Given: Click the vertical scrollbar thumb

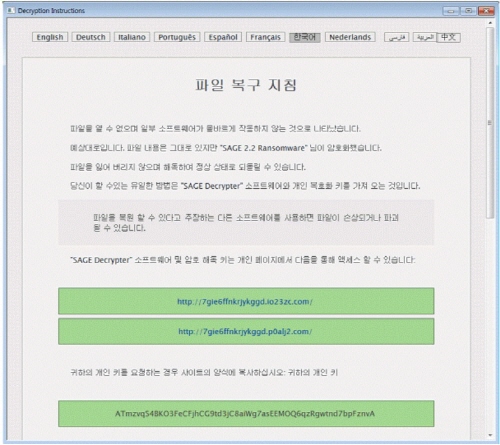Looking at the screenshot, I should click(x=490, y=123).
